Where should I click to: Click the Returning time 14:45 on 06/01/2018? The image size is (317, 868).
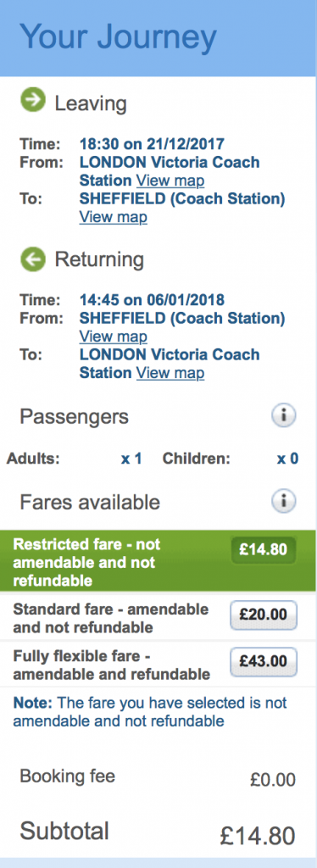(152, 300)
